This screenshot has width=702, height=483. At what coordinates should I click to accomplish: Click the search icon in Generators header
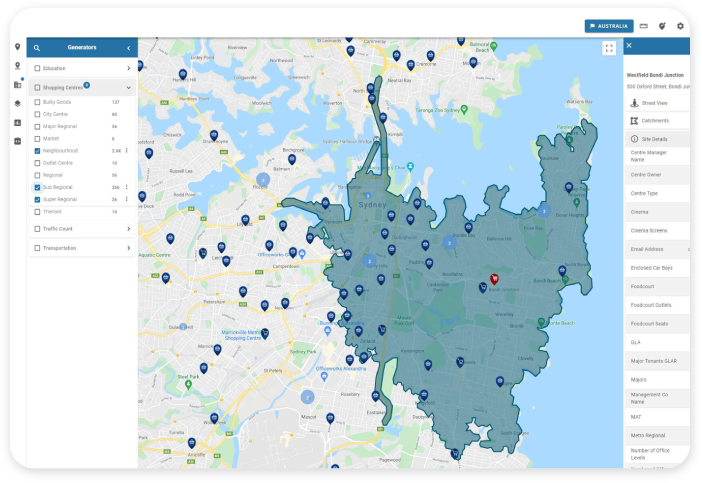[x=37, y=48]
